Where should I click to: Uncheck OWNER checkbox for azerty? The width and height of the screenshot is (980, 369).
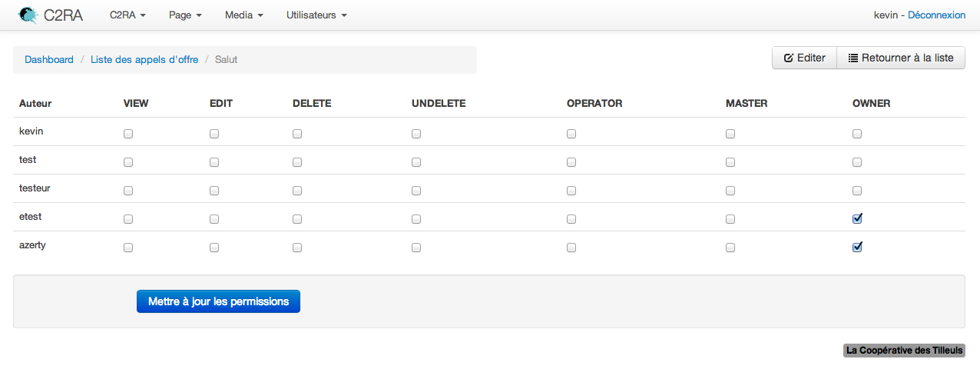pyautogui.click(x=857, y=247)
